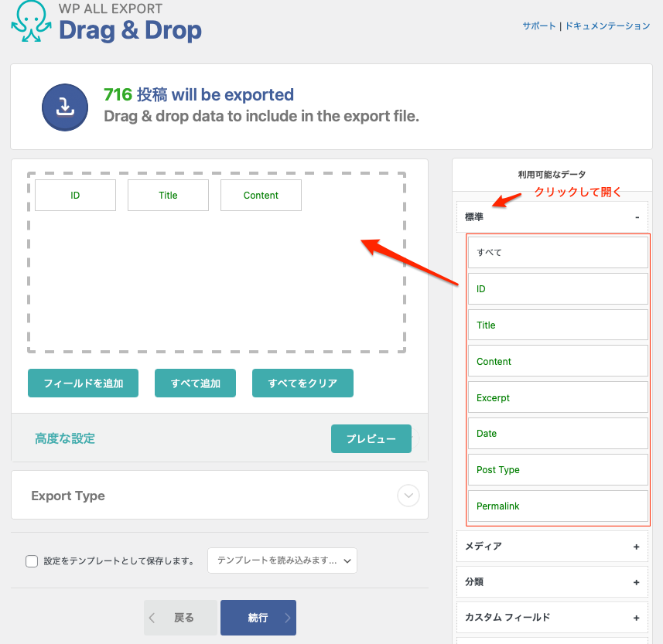Open the プレビュー preview button
This screenshot has height=644, width=663.
click(x=371, y=438)
